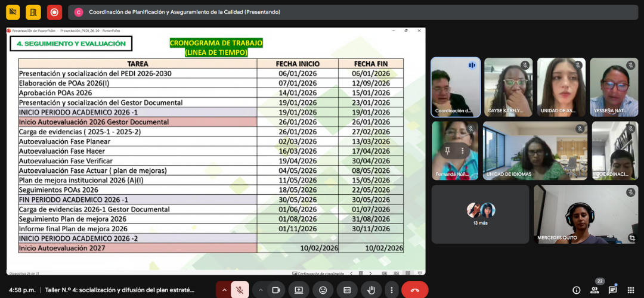The height and width of the screenshot is (298, 644).
Task: Open meeting details info icon
Action: [x=576, y=290]
